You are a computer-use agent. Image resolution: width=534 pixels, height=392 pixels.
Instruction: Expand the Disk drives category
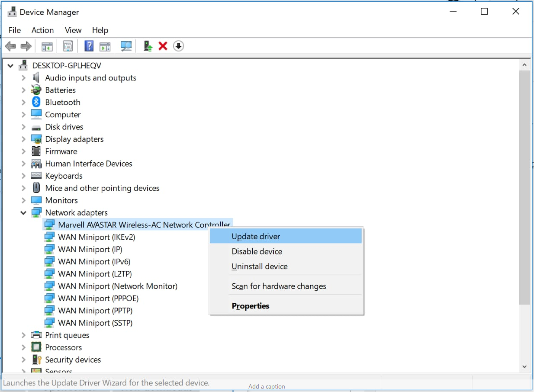coord(24,127)
